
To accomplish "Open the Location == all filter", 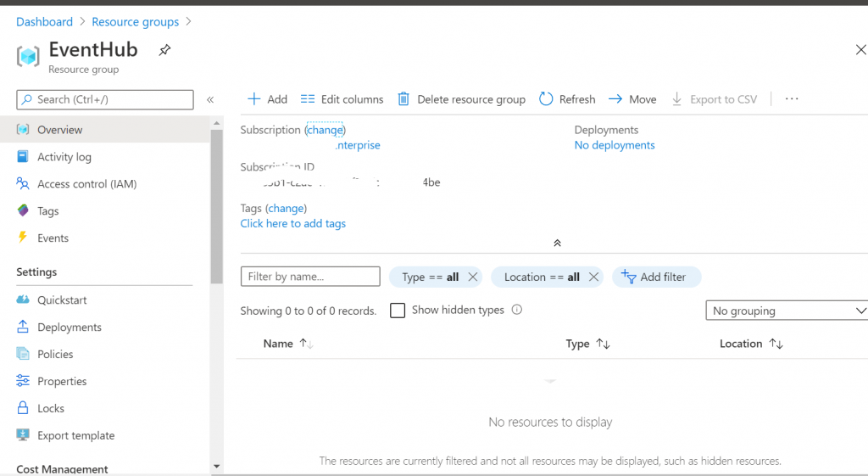I will (x=542, y=277).
